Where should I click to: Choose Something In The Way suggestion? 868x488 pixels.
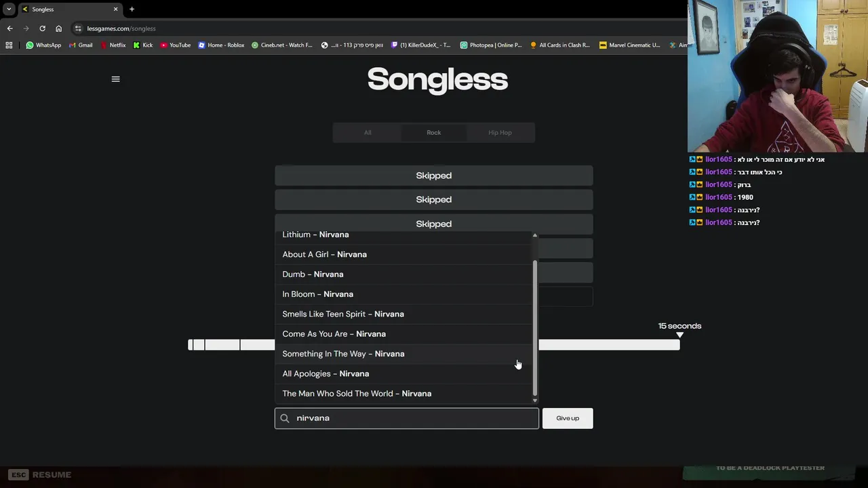(403, 354)
